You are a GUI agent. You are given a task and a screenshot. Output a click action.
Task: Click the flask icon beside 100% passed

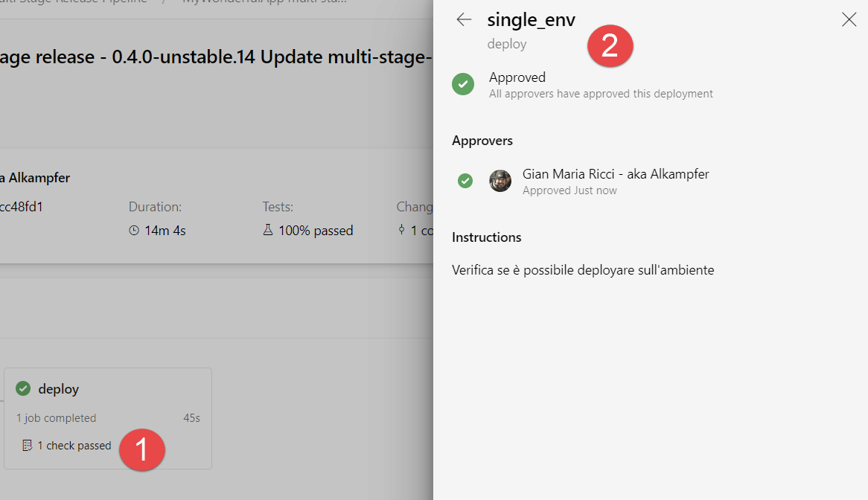[268, 229]
